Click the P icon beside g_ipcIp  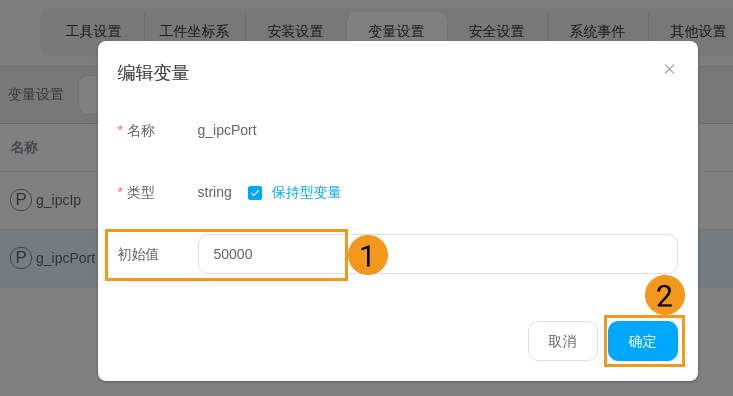click(x=21, y=200)
